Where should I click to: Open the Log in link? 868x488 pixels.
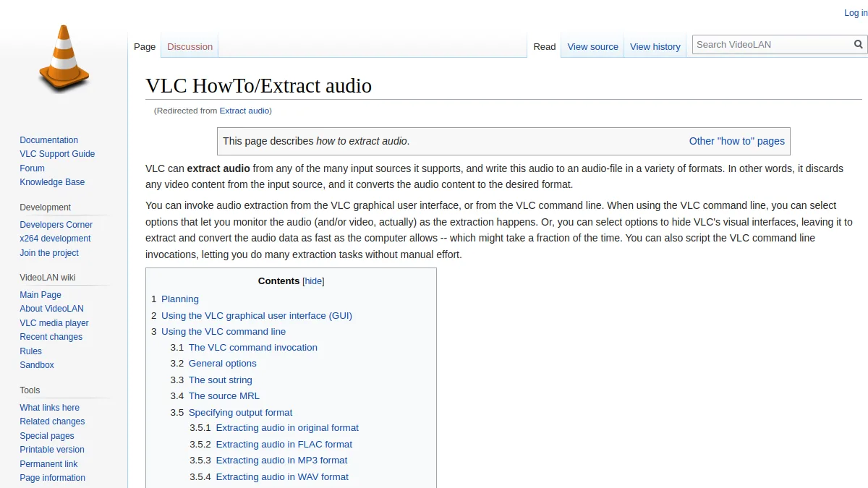pos(856,13)
